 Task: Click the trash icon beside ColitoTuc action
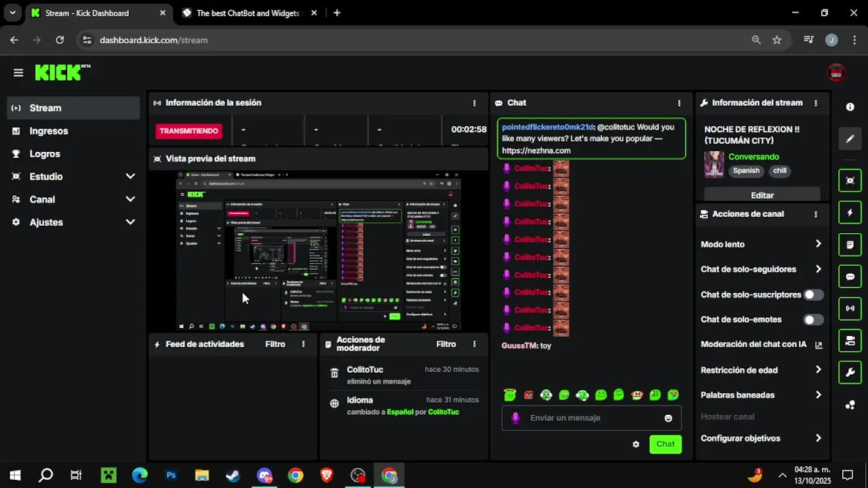(x=334, y=373)
